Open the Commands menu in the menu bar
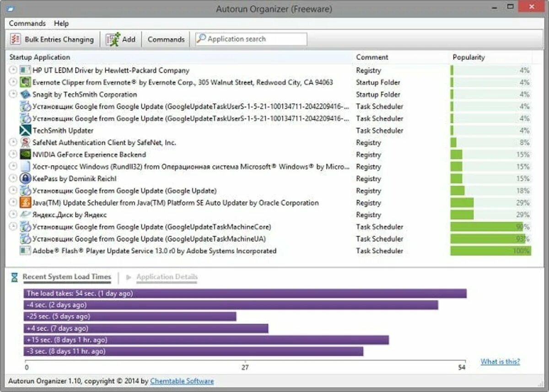Viewport: 549px width, 392px height. pyautogui.click(x=27, y=23)
